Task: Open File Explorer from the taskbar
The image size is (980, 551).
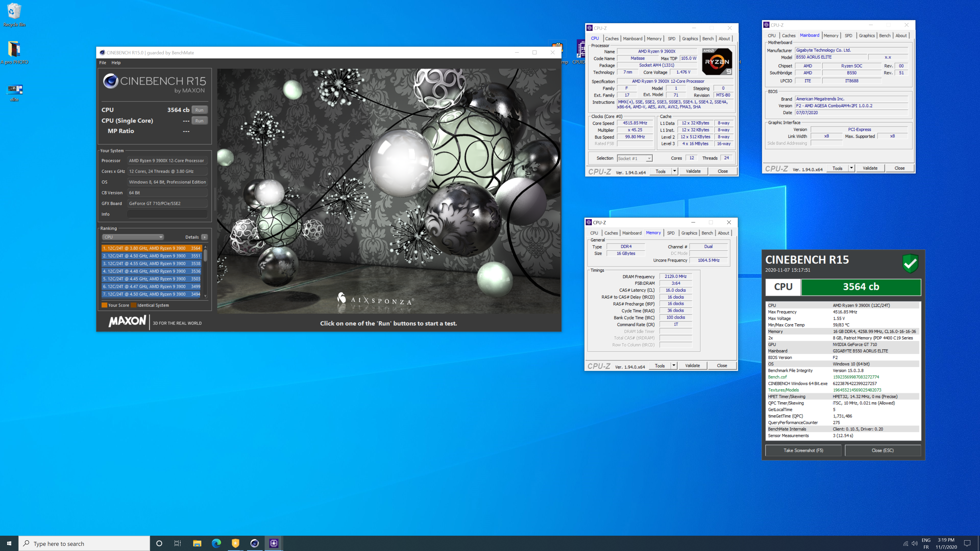Action: pyautogui.click(x=197, y=543)
